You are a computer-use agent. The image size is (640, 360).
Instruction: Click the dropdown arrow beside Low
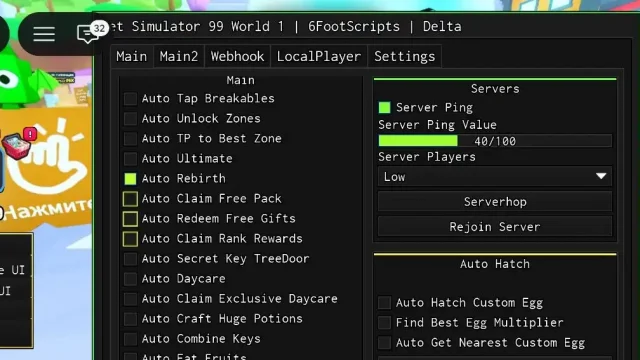[601, 176]
